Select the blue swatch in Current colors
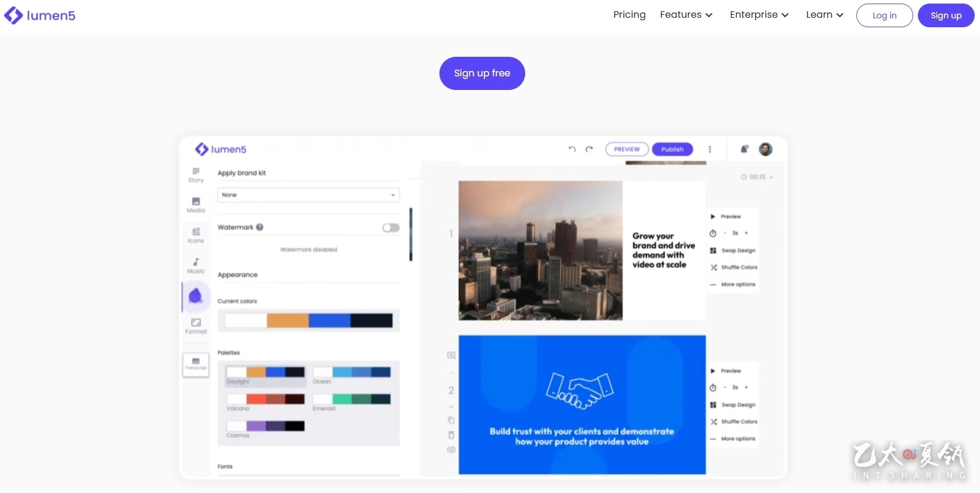Viewport: 980px width, 493px height. pos(329,320)
